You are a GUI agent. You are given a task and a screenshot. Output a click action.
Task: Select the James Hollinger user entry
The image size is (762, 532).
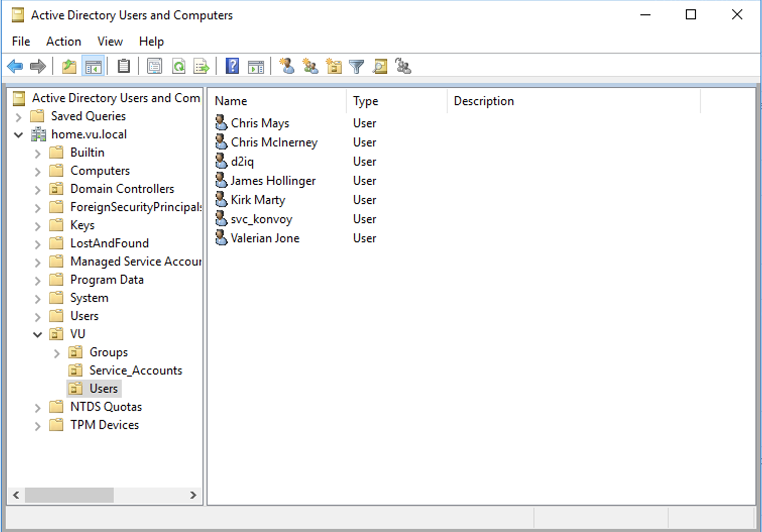(273, 181)
